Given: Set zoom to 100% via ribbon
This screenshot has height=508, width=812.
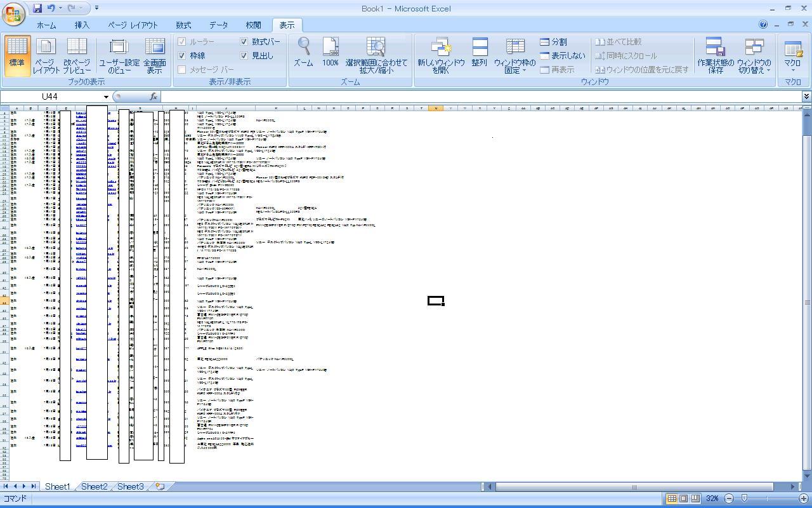Looking at the screenshot, I should (x=331, y=52).
